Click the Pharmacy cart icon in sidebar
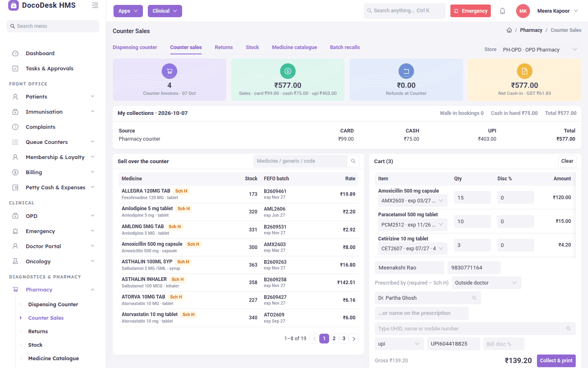The width and height of the screenshot is (588, 368). coord(16,289)
